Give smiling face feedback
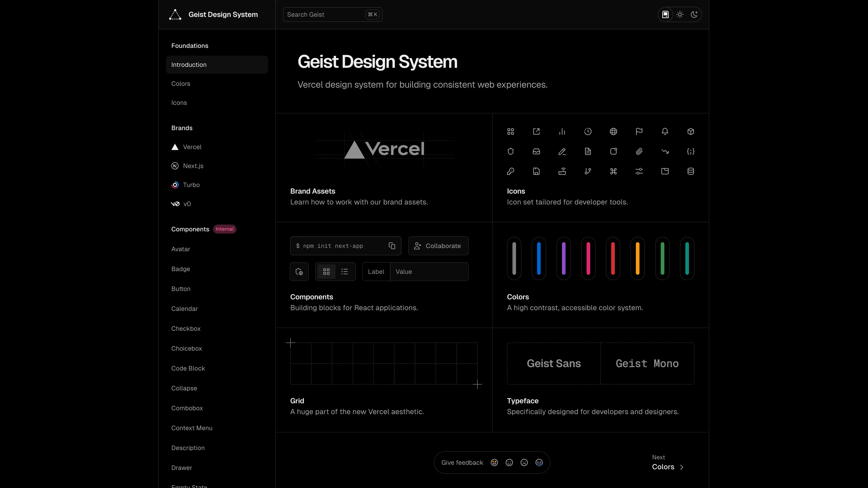Image resolution: width=868 pixels, height=488 pixels. pyautogui.click(x=509, y=462)
